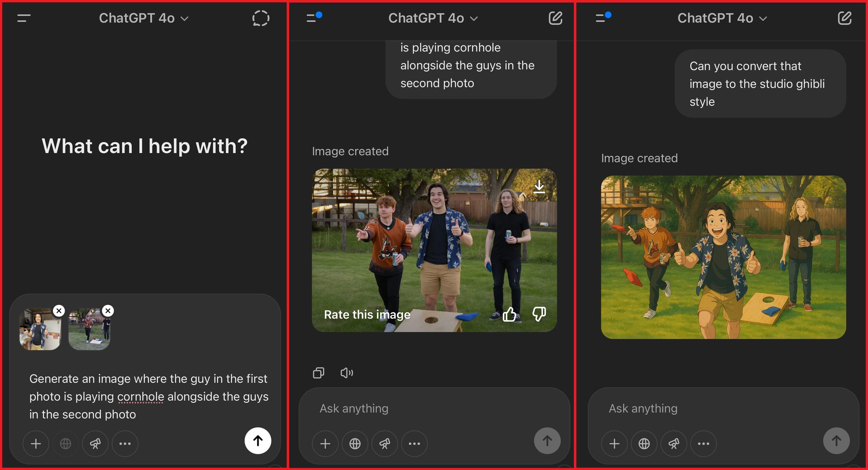Open the sidebar with the hamburger icon
This screenshot has width=868, height=470.
tap(24, 18)
